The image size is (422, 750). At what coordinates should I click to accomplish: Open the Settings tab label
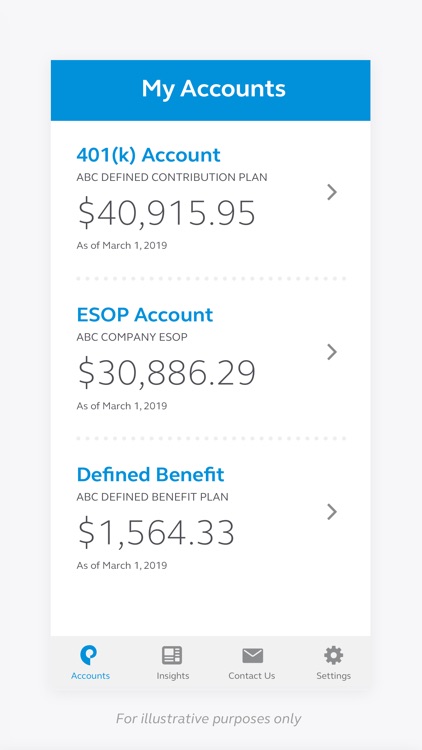point(333,676)
